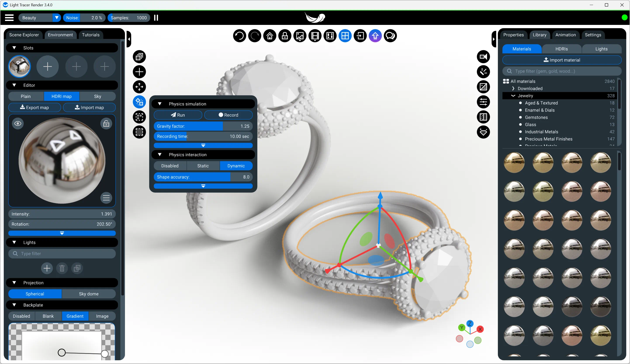Viewport: 630px width, 364px height.
Task: Click the Import material button
Action: [x=562, y=60]
